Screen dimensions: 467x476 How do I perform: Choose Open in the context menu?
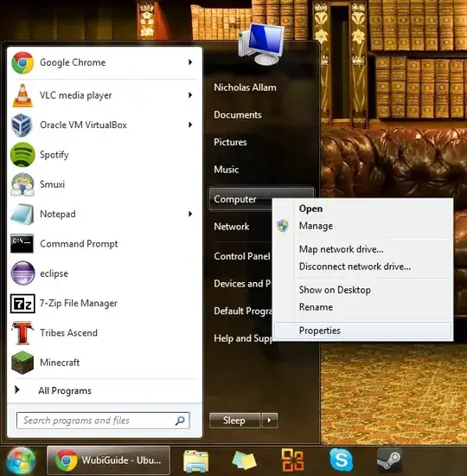[362, 209]
